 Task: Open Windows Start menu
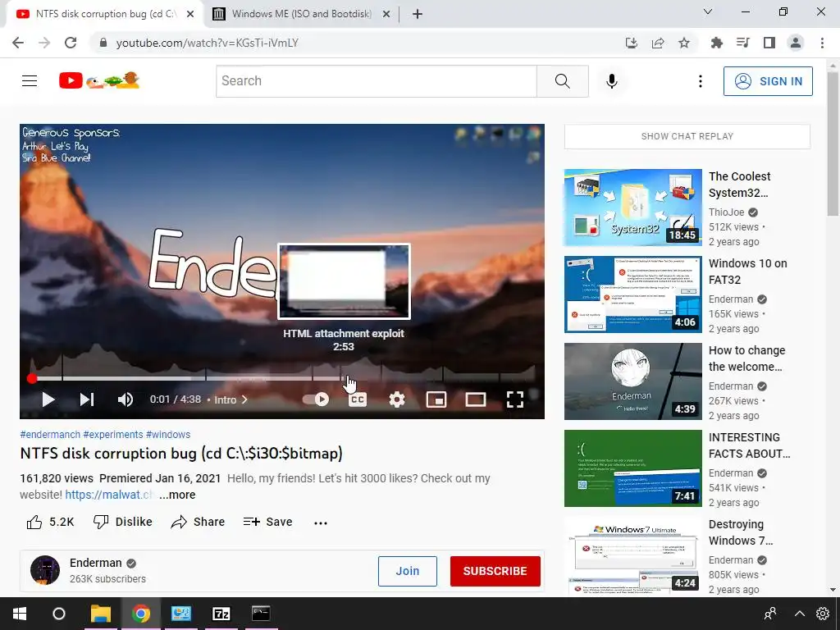pyautogui.click(x=20, y=614)
